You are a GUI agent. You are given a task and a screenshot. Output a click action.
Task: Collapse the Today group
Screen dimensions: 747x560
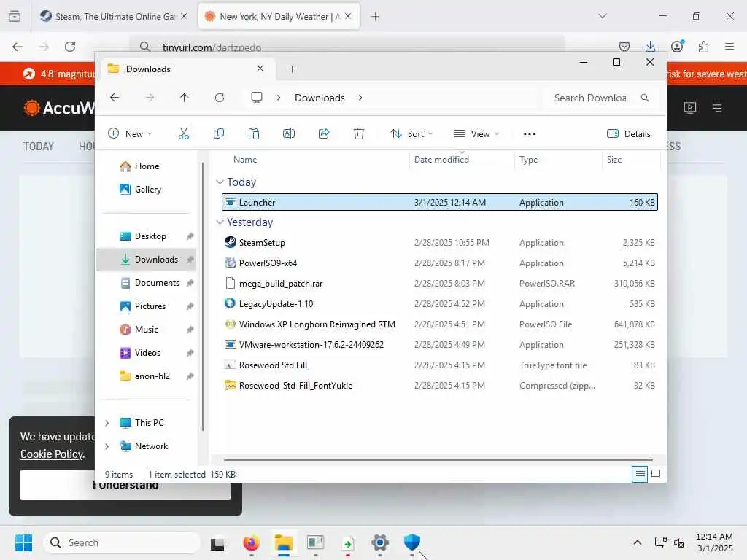point(220,182)
